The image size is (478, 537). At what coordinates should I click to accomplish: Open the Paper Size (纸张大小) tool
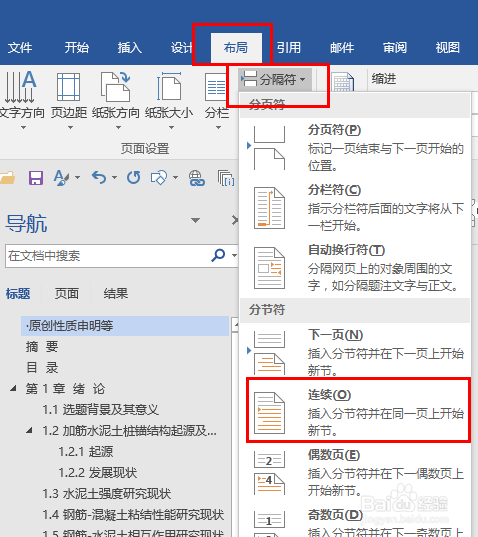coord(169,100)
